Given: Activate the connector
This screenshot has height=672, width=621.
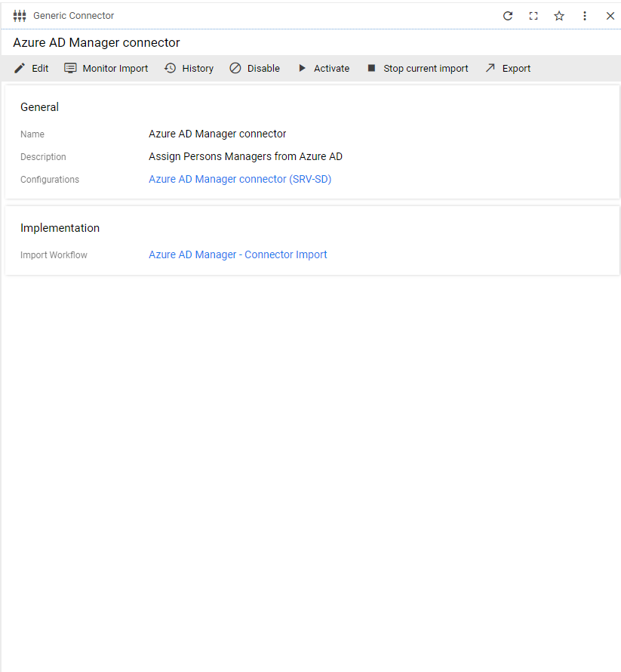Looking at the screenshot, I should pyautogui.click(x=323, y=69).
